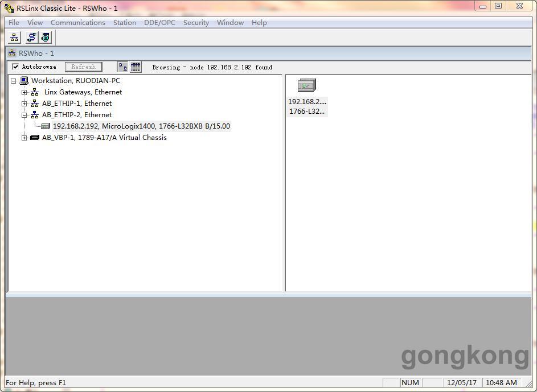Click the '192.168.2....' label in right pane
This screenshot has width=537, height=392.
pyautogui.click(x=307, y=102)
